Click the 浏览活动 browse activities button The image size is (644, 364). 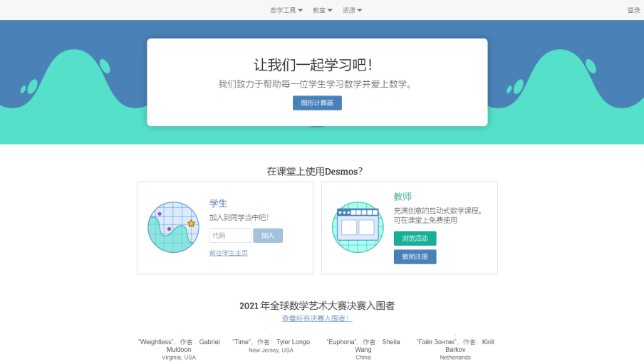415,239
